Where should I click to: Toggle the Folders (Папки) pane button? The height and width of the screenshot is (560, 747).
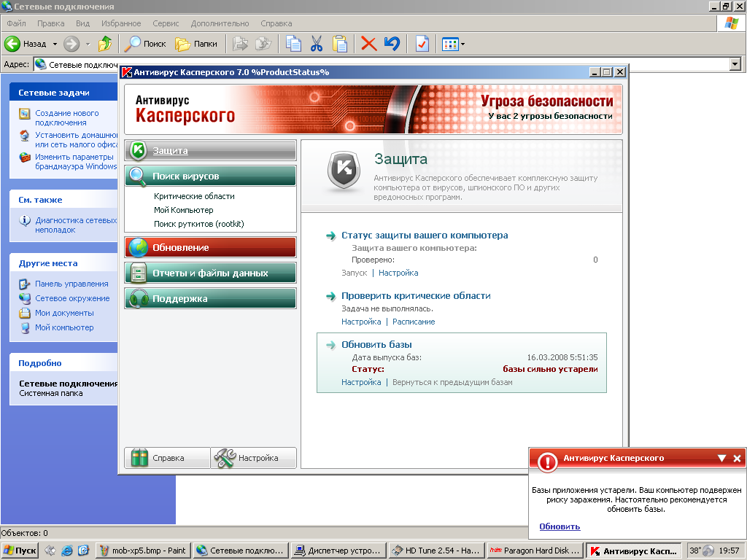coord(196,44)
